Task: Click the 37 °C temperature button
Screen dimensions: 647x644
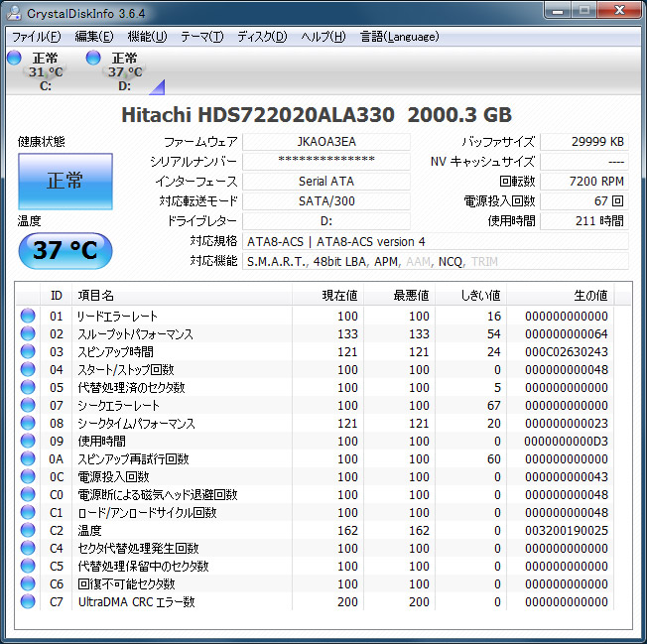Action: pos(65,250)
